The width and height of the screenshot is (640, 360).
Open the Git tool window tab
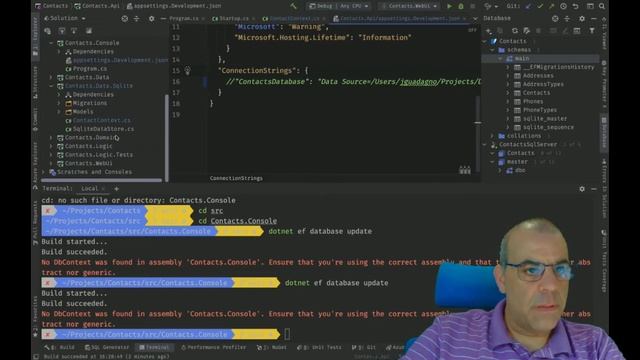[x=364, y=347]
